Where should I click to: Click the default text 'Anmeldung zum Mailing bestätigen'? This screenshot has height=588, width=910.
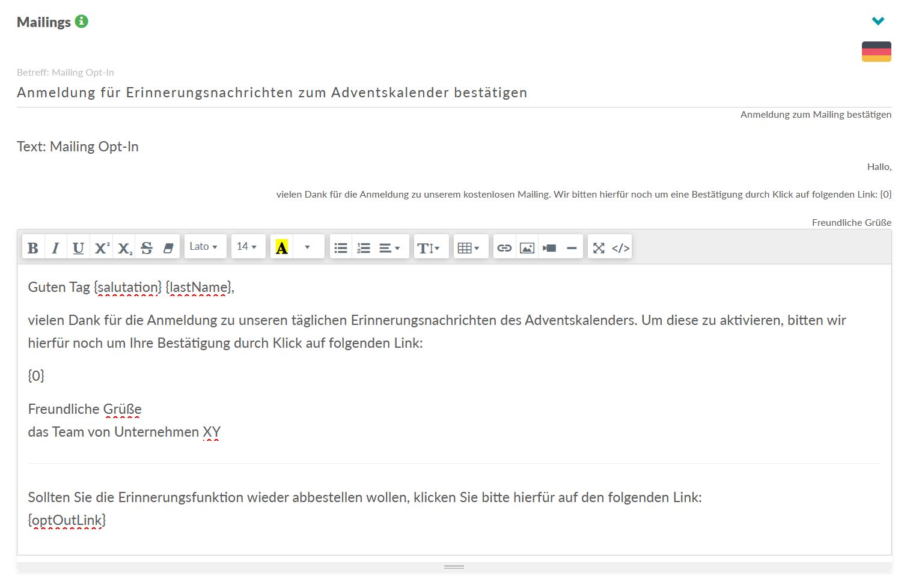click(x=816, y=115)
